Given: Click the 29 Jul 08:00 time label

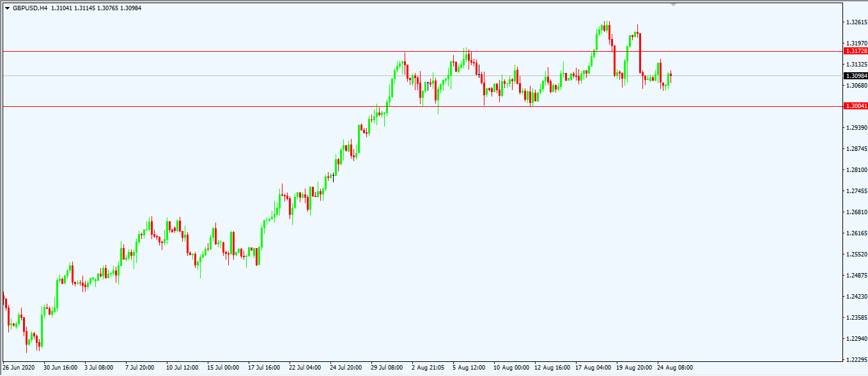Looking at the screenshot, I should [x=387, y=368].
